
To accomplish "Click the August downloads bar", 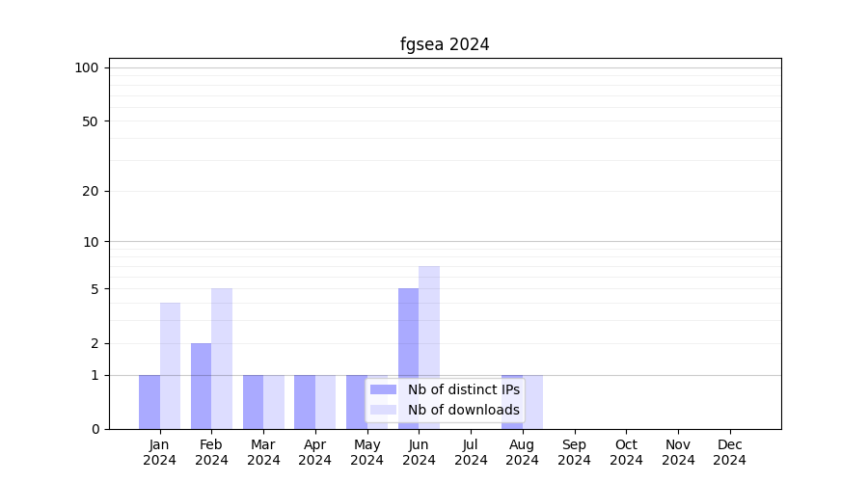I will (533, 402).
